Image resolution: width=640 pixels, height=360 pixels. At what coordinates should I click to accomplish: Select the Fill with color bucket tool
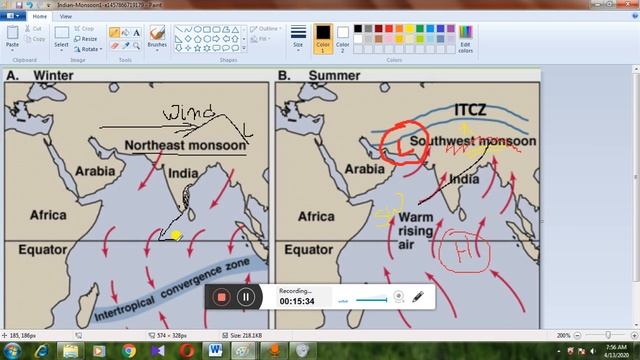[x=125, y=32]
